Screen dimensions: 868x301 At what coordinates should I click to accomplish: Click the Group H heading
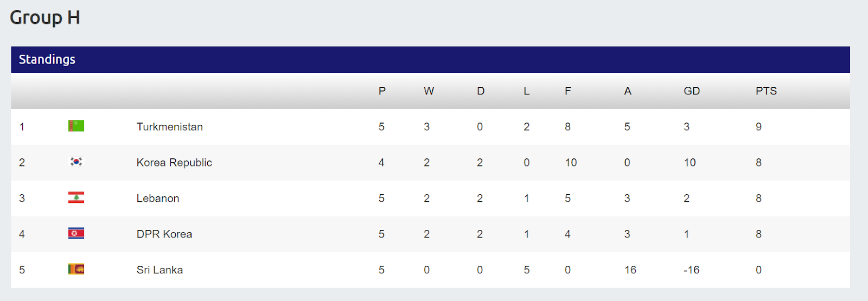45,17
